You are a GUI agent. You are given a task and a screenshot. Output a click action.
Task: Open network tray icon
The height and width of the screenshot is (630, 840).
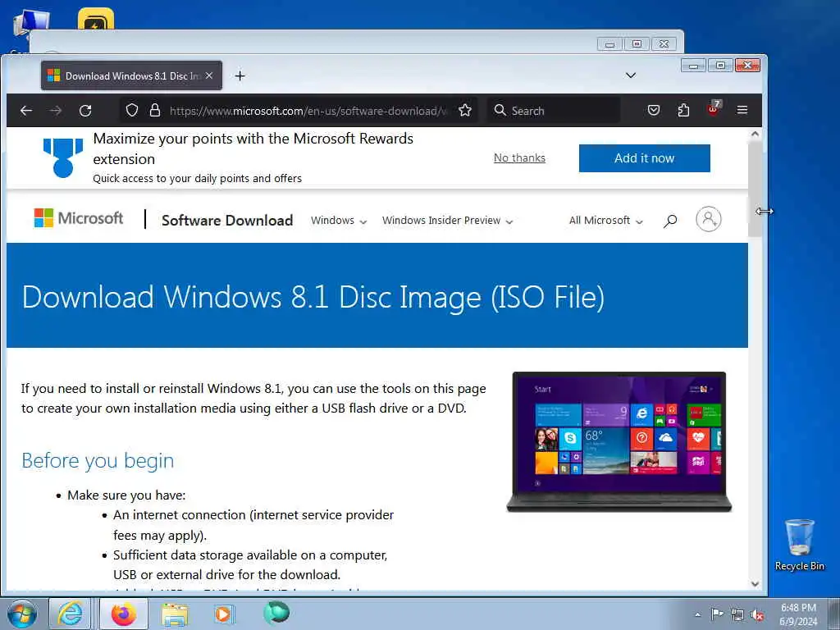[x=737, y=614]
